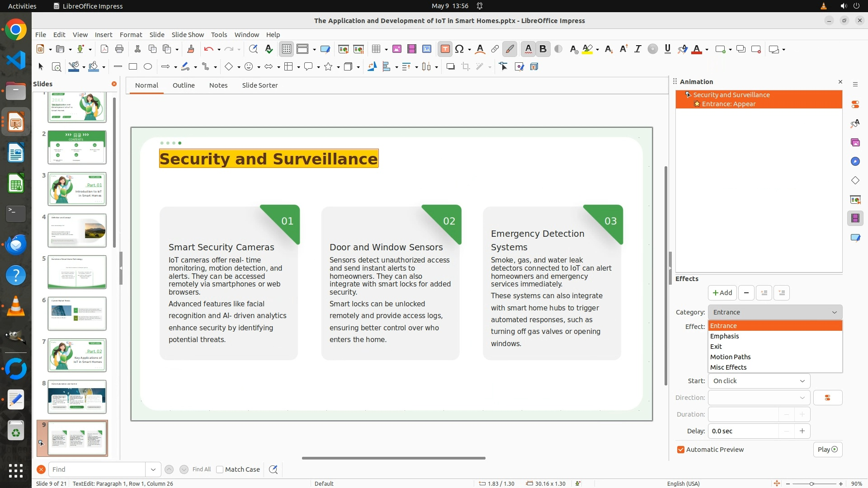Click the Print icon in toolbar
The height and width of the screenshot is (488, 868).
coord(119,49)
